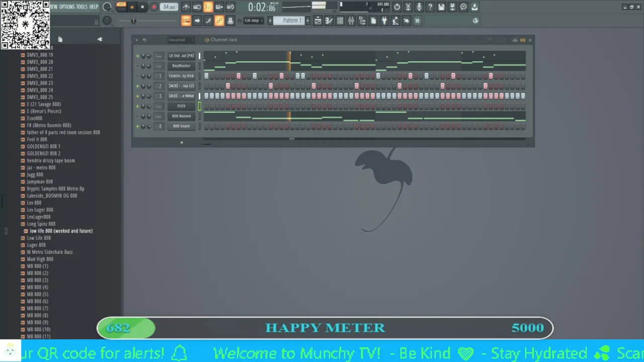The width and height of the screenshot is (644, 362).
Task: Click the plug icon in second toolbar row
Action: (384, 21)
